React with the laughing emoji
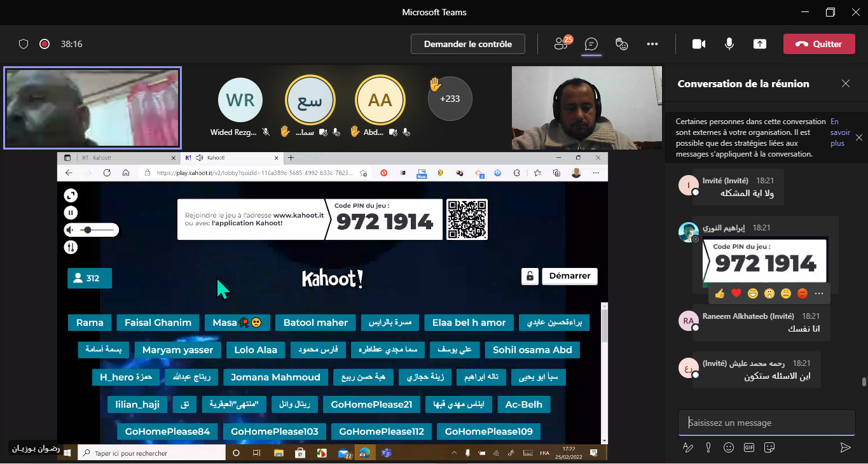868x464 pixels. [753, 293]
